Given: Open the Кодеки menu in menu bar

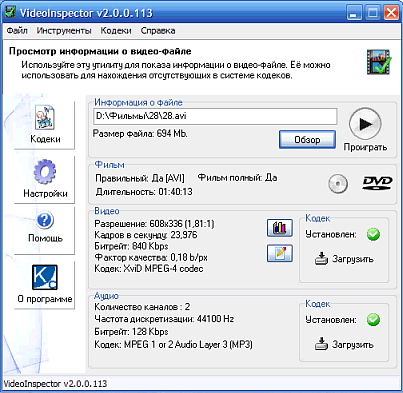Looking at the screenshot, I should [116, 31].
